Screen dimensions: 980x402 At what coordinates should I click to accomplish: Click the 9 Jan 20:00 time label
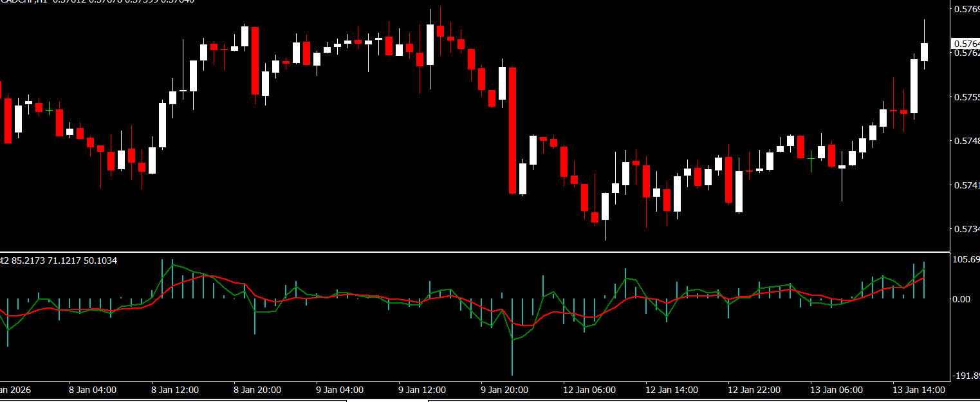click(x=504, y=390)
